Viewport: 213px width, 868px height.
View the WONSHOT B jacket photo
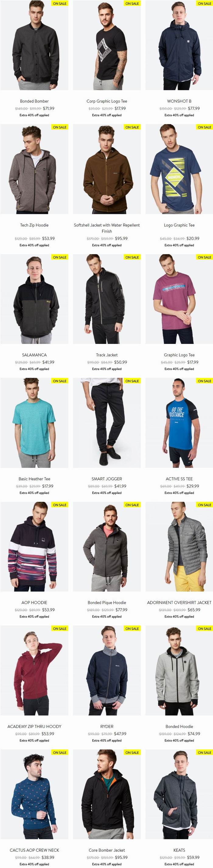[x=179, y=45]
